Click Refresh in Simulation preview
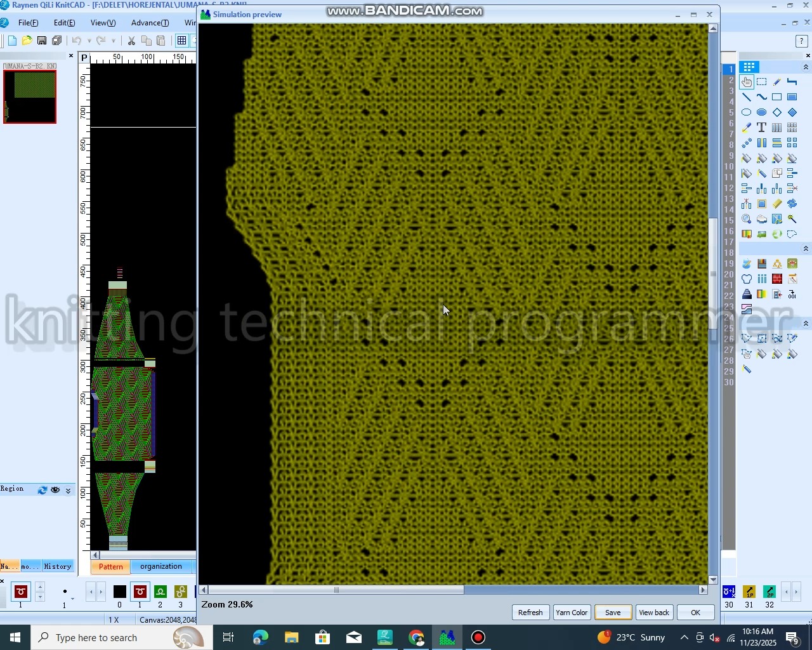Image resolution: width=812 pixels, height=650 pixels. (530, 613)
